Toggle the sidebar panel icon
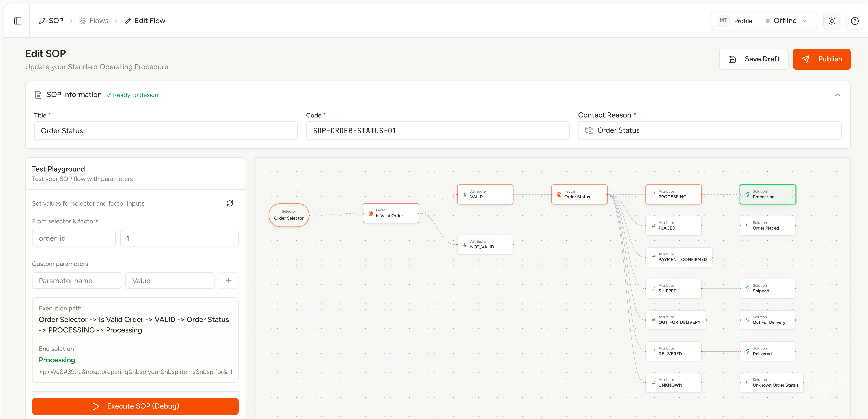 point(18,21)
